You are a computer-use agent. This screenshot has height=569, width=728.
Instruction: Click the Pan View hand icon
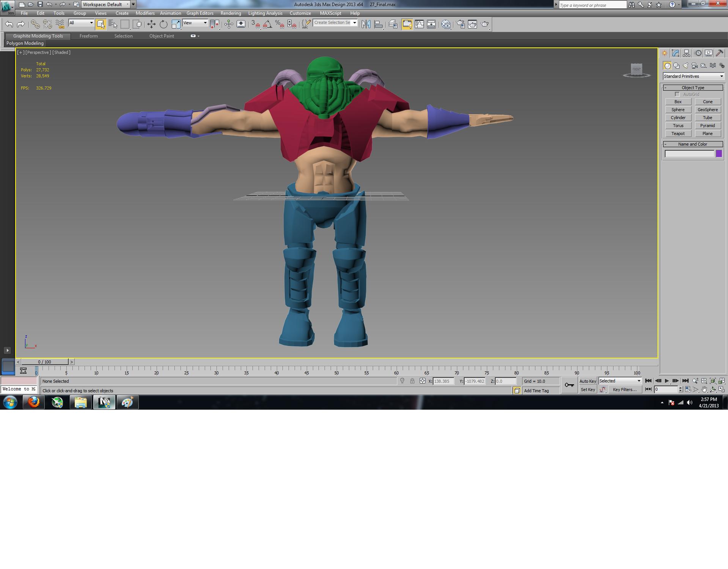[x=704, y=389]
